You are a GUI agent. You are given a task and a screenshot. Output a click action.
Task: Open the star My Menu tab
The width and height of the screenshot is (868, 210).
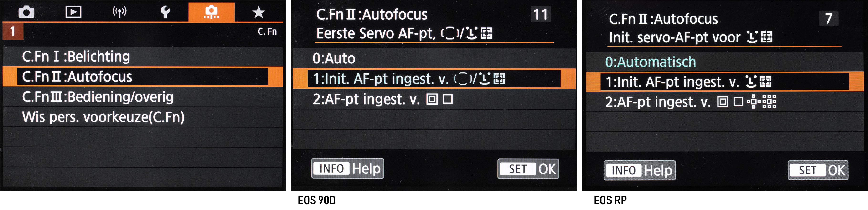(x=258, y=12)
